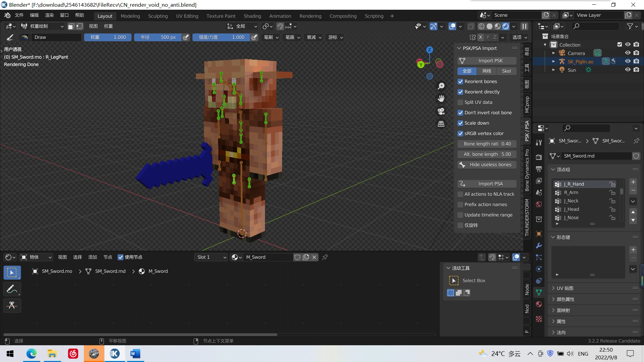Click the zoom view magnifier icon
The height and width of the screenshot is (362, 644).
point(441,86)
